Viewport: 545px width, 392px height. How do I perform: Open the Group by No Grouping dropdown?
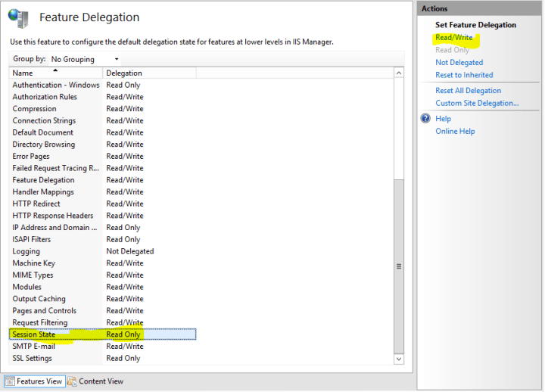(85, 59)
